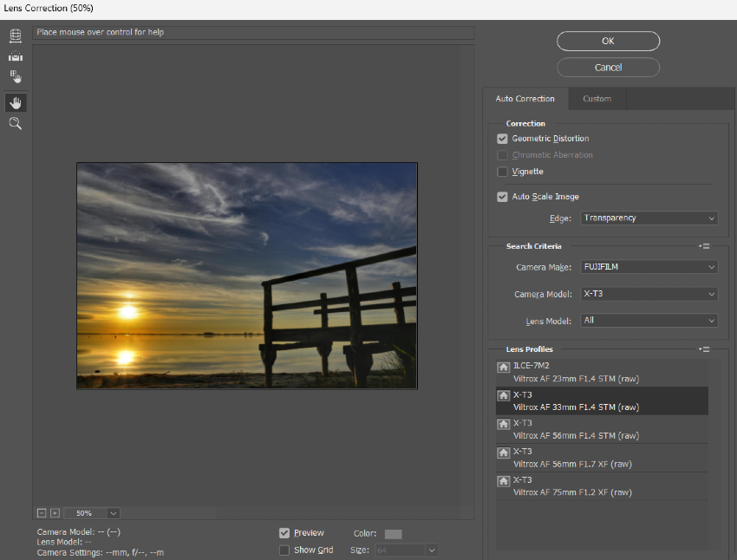Select the Auto Correction tab
The image size is (737, 560).
(x=525, y=98)
